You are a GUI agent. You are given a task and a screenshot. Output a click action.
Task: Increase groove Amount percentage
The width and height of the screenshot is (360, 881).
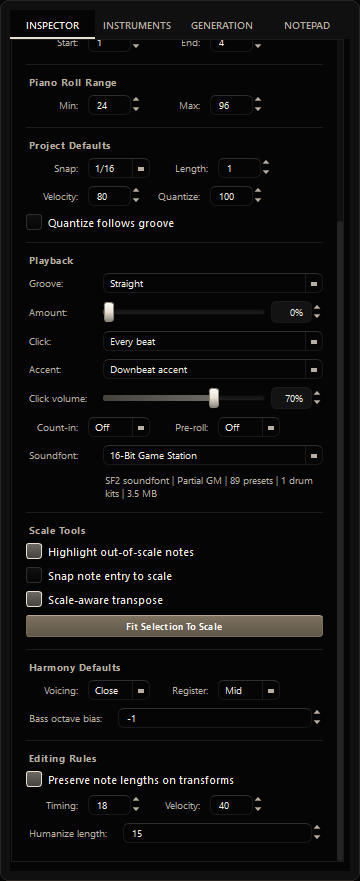[317, 308]
